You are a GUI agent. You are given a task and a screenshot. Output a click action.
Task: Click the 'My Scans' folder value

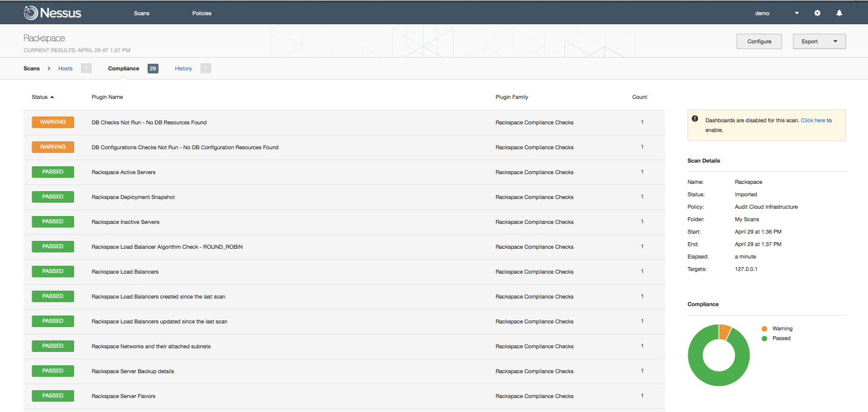(747, 220)
